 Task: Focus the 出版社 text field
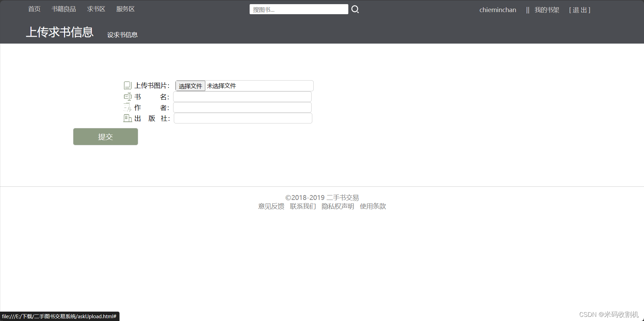pyautogui.click(x=243, y=118)
